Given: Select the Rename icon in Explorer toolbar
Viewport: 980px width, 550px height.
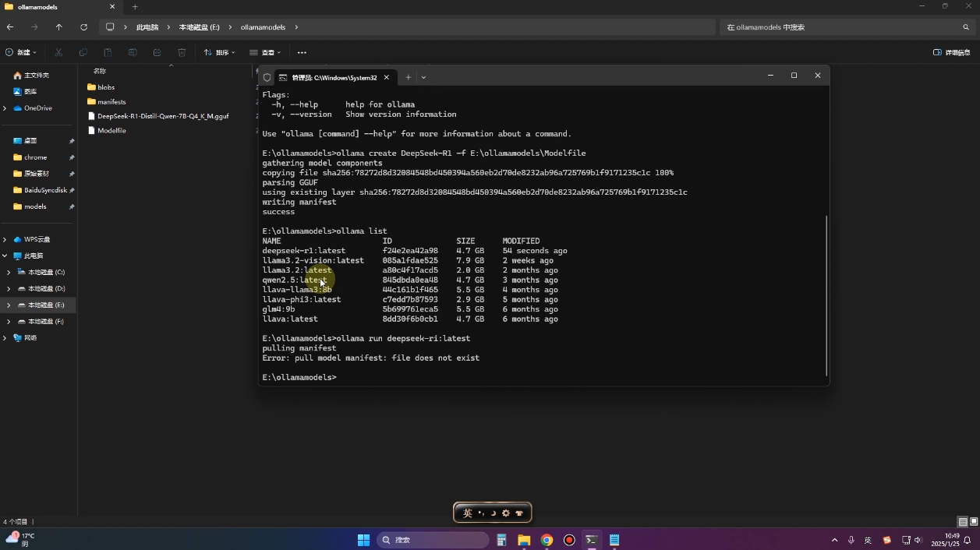Looking at the screenshot, I should click(x=133, y=52).
